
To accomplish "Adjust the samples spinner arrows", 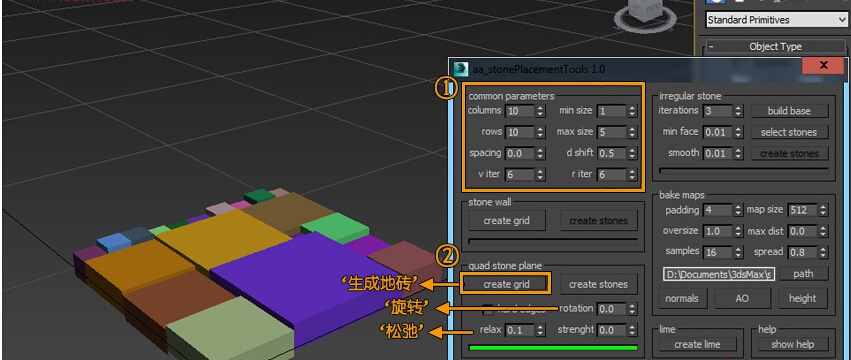I will [738, 252].
